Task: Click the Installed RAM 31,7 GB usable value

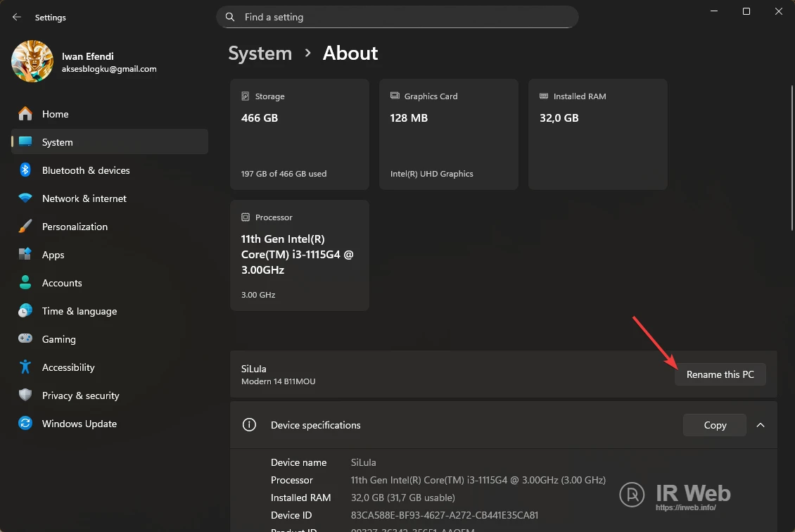Action: tap(403, 498)
